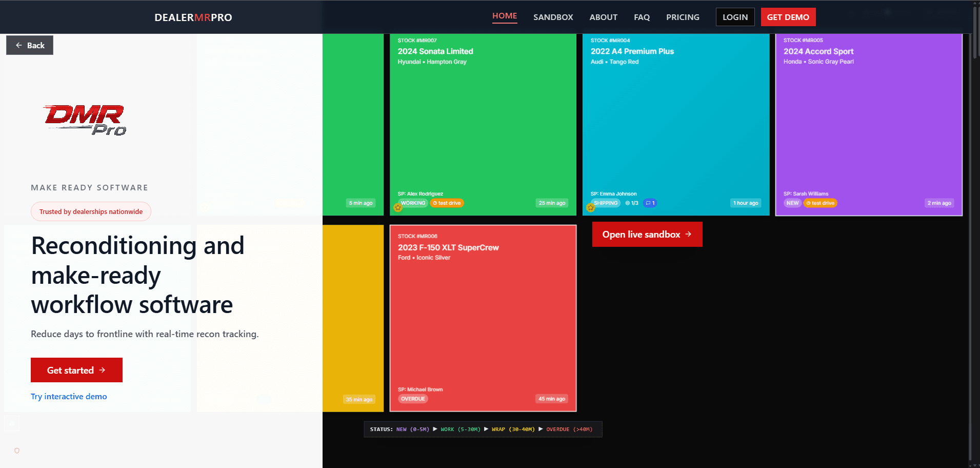Click WORK (5-30M) in status legend
The width and height of the screenshot is (980, 468).
pos(461,430)
